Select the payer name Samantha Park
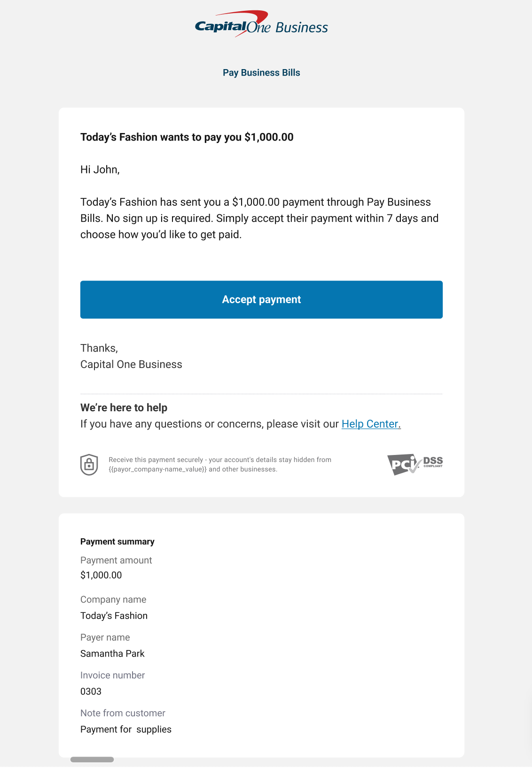This screenshot has height=768, width=532. [x=113, y=653]
